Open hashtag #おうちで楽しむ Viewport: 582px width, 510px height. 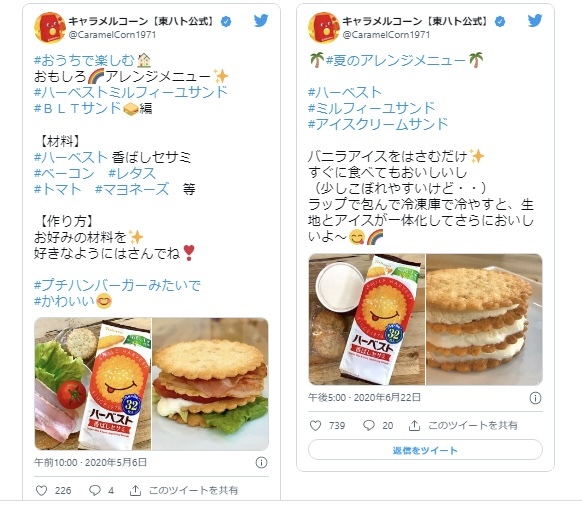click(x=84, y=60)
